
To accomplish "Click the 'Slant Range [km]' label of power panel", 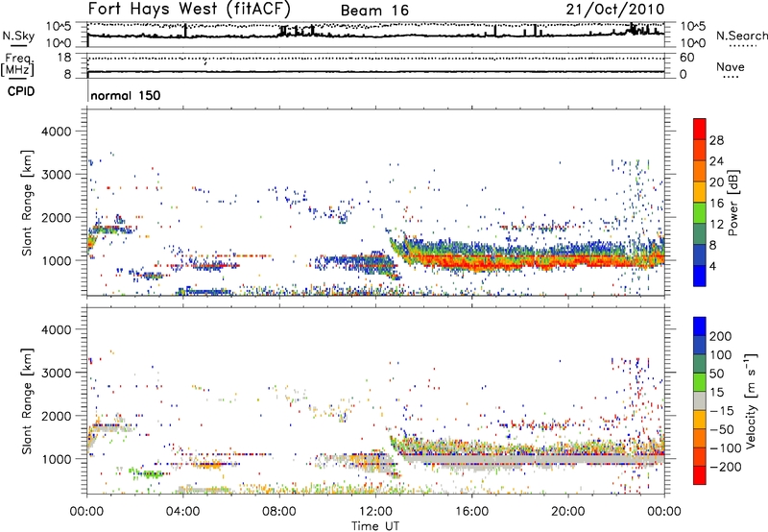I will 27,203.
